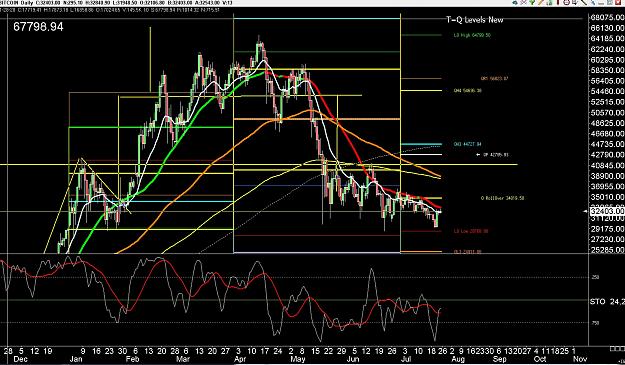Click the Jan month label on time axis
The height and width of the screenshot is (365, 625).
[x=76, y=359]
